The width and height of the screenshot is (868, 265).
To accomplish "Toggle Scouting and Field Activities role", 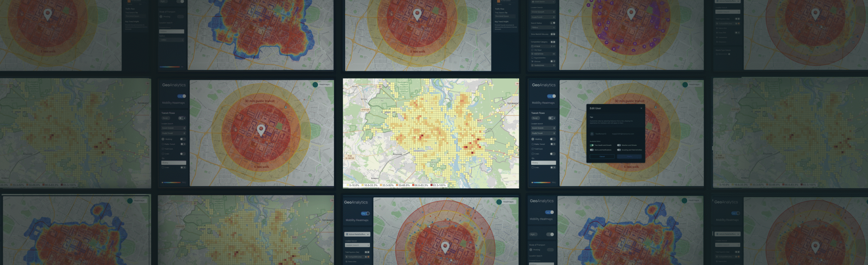I will pyautogui.click(x=619, y=150).
